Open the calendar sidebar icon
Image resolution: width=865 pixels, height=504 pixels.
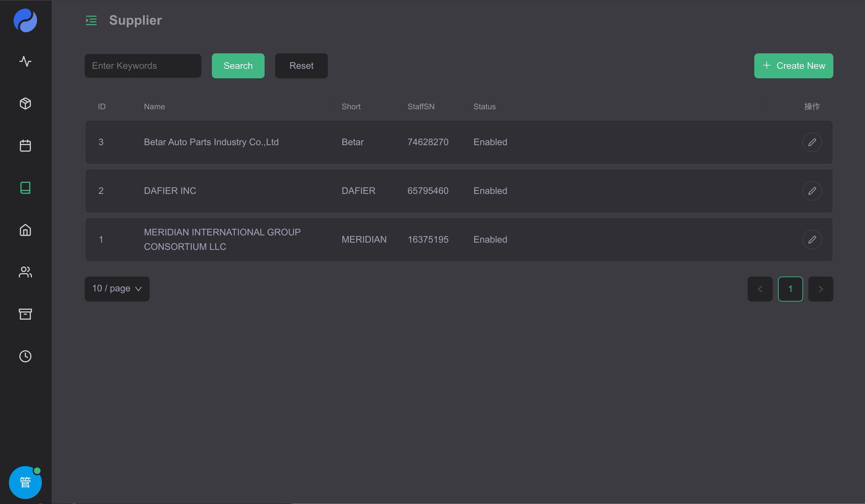click(25, 146)
